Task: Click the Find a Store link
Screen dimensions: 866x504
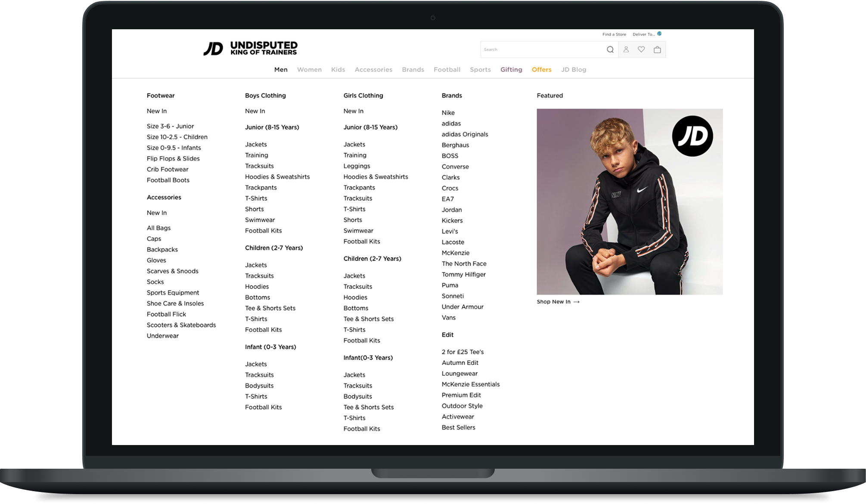Action: point(614,34)
